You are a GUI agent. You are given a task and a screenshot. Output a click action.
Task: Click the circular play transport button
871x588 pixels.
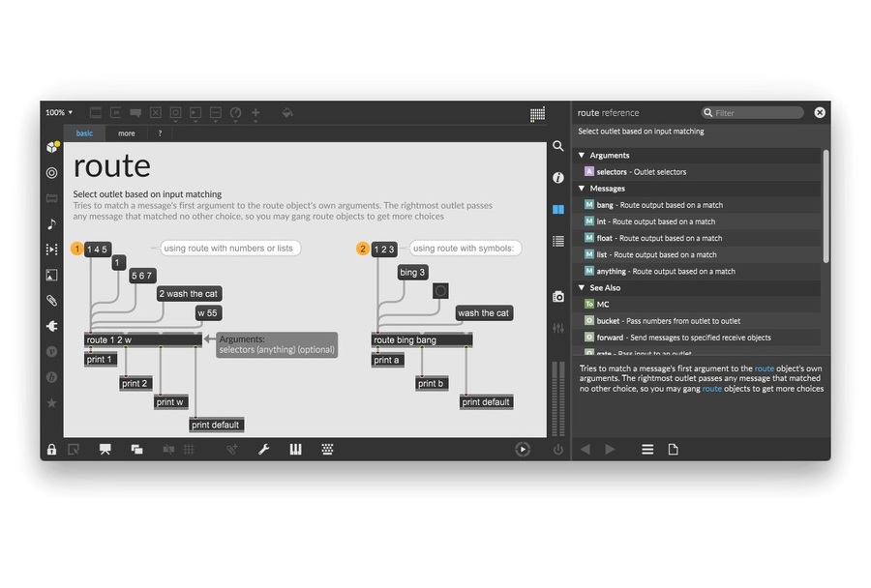tap(523, 449)
